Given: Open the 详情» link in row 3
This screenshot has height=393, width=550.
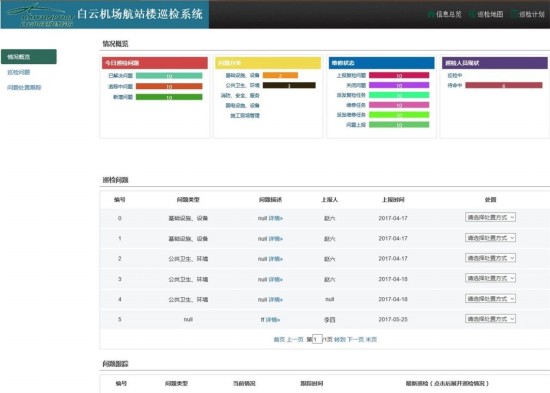Looking at the screenshot, I should [276, 279].
